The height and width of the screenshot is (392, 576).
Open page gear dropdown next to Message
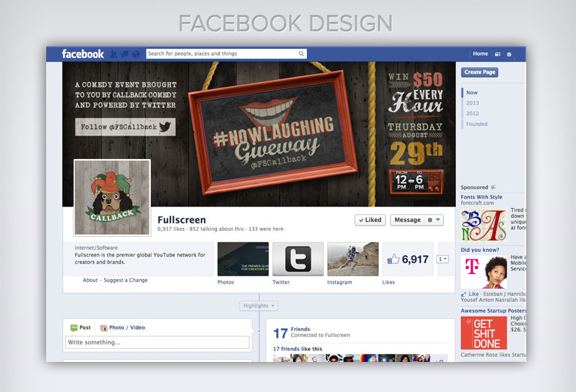coord(434,220)
